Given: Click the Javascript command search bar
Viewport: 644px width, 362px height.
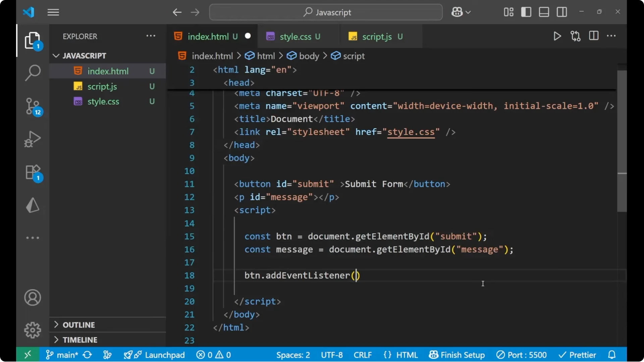Looking at the screenshot, I should (x=325, y=12).
